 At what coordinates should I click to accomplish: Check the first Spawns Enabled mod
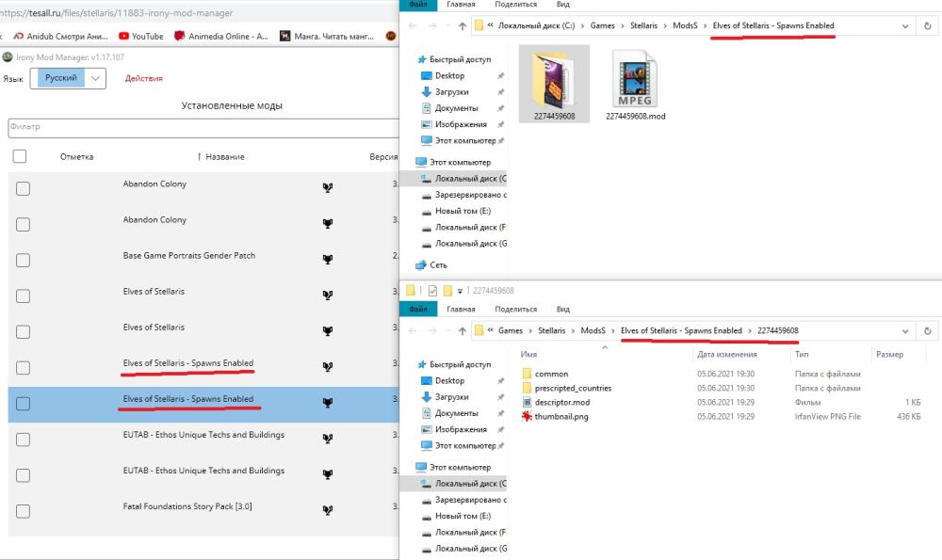[23, 367]
